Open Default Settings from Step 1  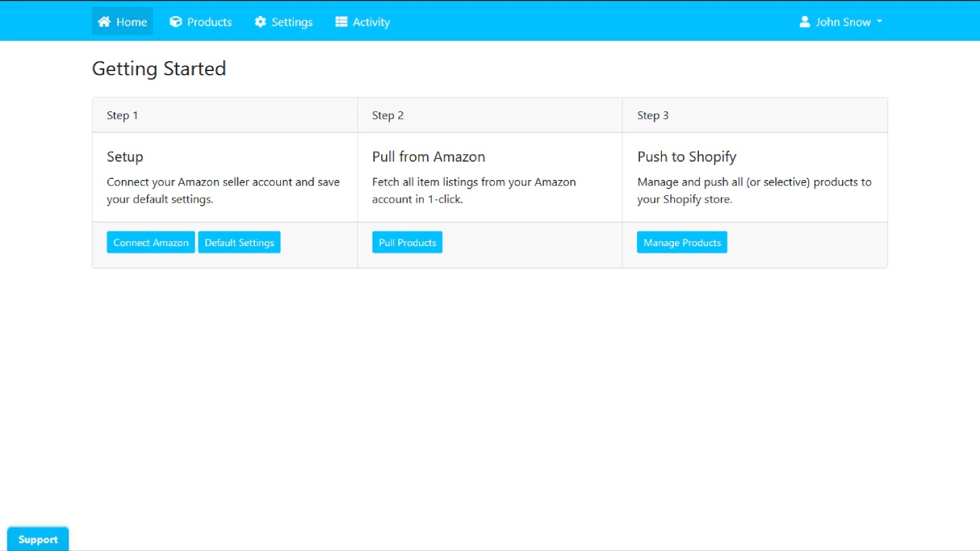pyautogui.click(x=239, y=242)
